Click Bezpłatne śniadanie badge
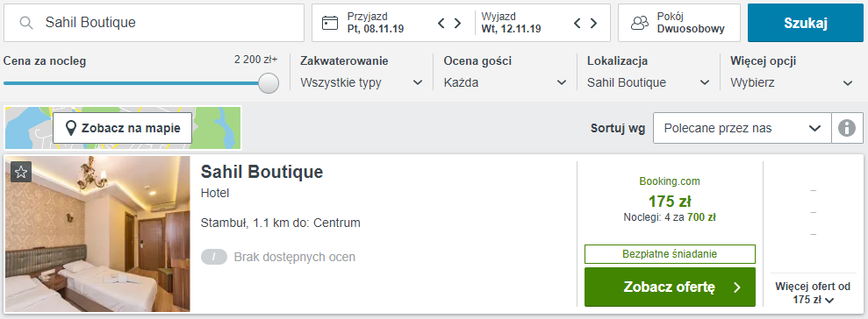Viewport: 868px width, 319px height. (670, 254)
